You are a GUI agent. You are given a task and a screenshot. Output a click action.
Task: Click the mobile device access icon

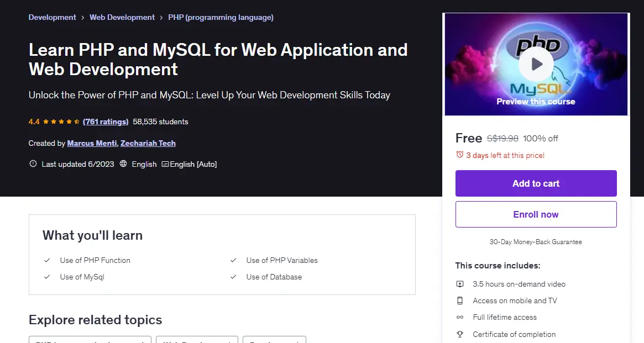tap(460, 300)
